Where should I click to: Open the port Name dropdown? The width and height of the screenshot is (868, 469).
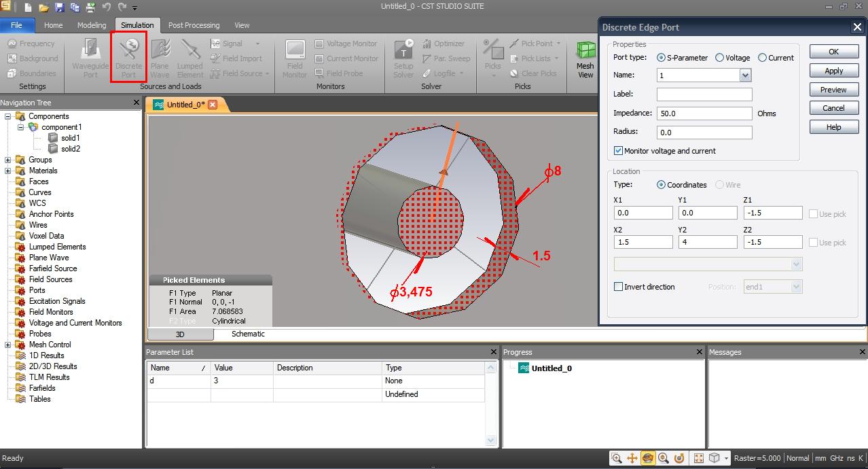click(x=745, y=75)
